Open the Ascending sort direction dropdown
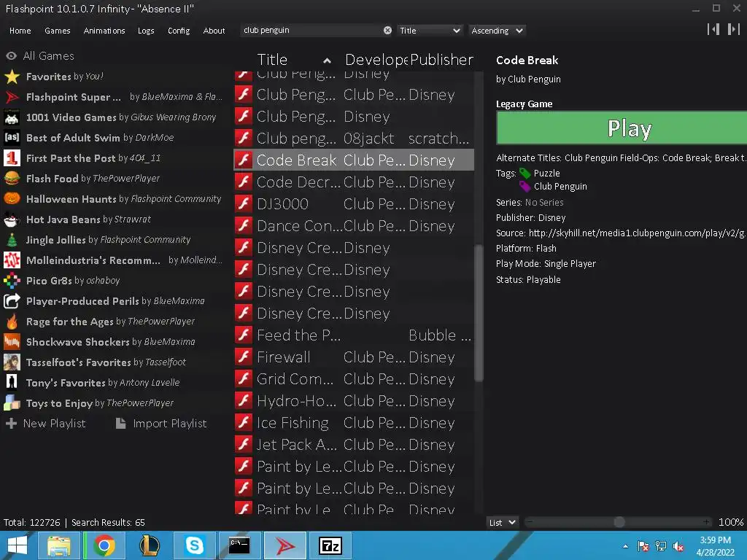Viewport: 747px width, 560px height. (x=497, y=31)
